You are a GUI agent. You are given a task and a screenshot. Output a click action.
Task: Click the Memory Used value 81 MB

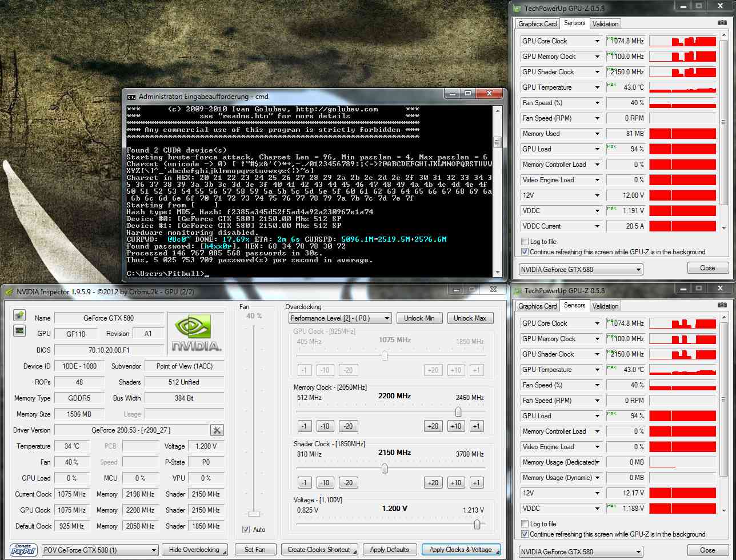[626, 134]
